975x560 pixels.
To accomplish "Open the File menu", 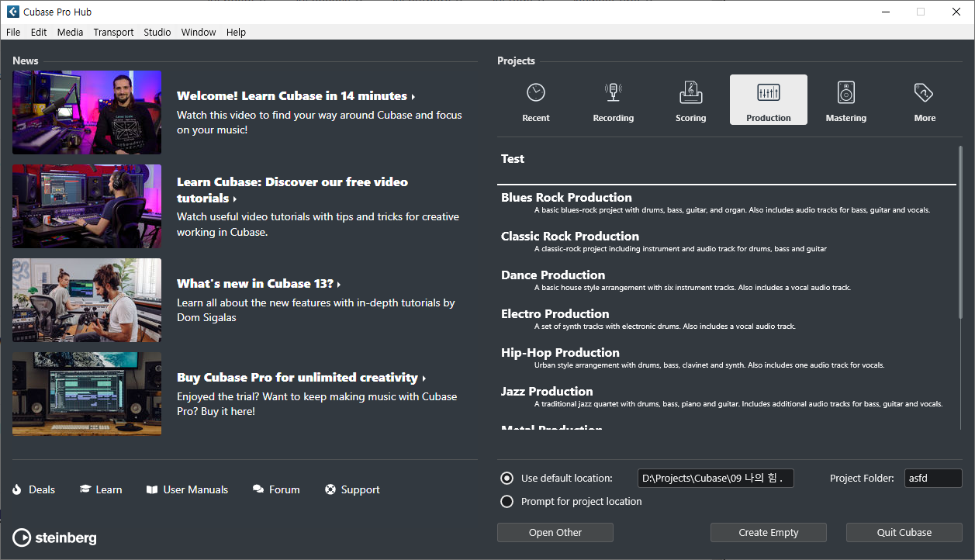I will pos(13,32).
